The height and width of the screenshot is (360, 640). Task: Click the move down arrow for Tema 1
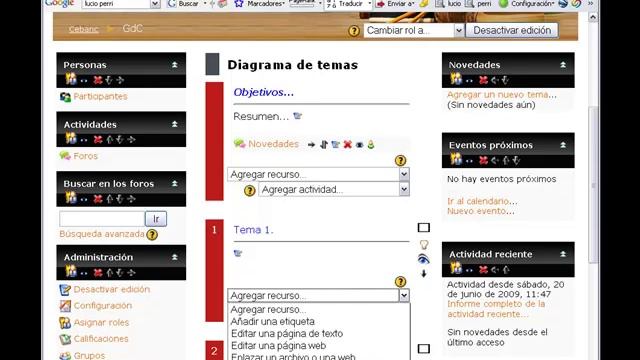tap(424, 273)
